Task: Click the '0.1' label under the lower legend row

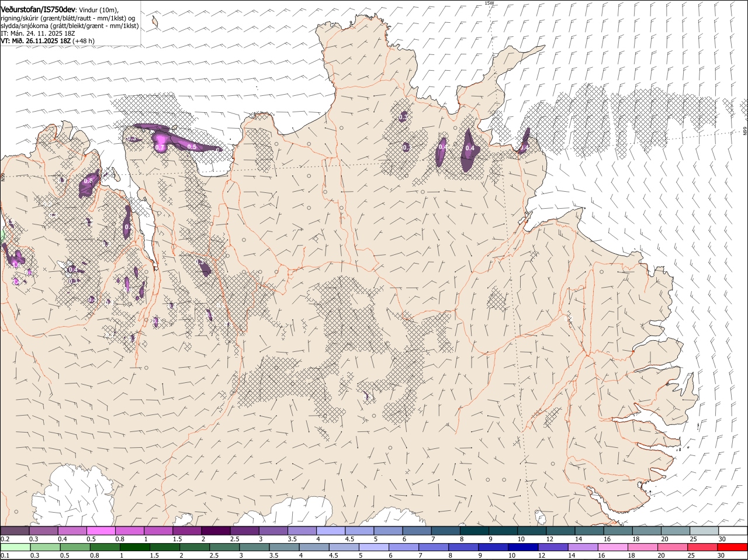Action: click(5, 555)
